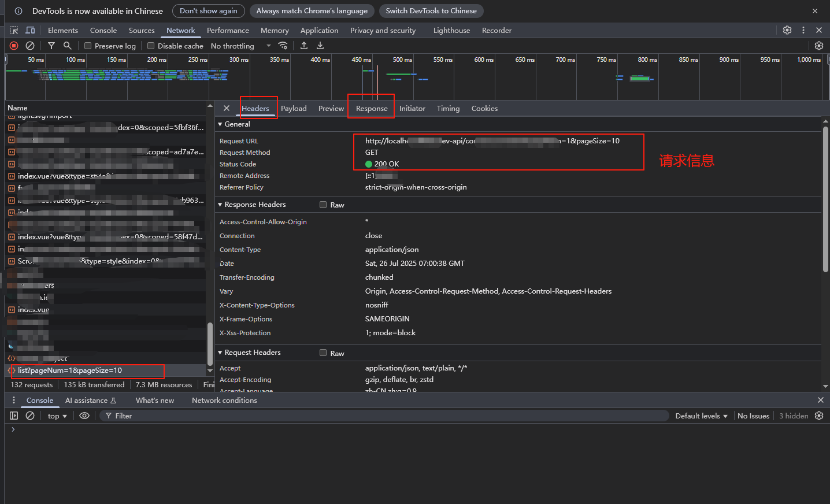Open DevTools settings gear
This screenshot has height=504, width=830.
click(787, 30)
